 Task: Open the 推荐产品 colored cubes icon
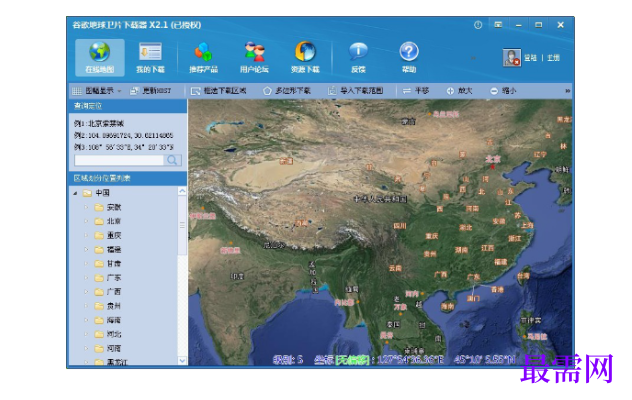point(204,57)
